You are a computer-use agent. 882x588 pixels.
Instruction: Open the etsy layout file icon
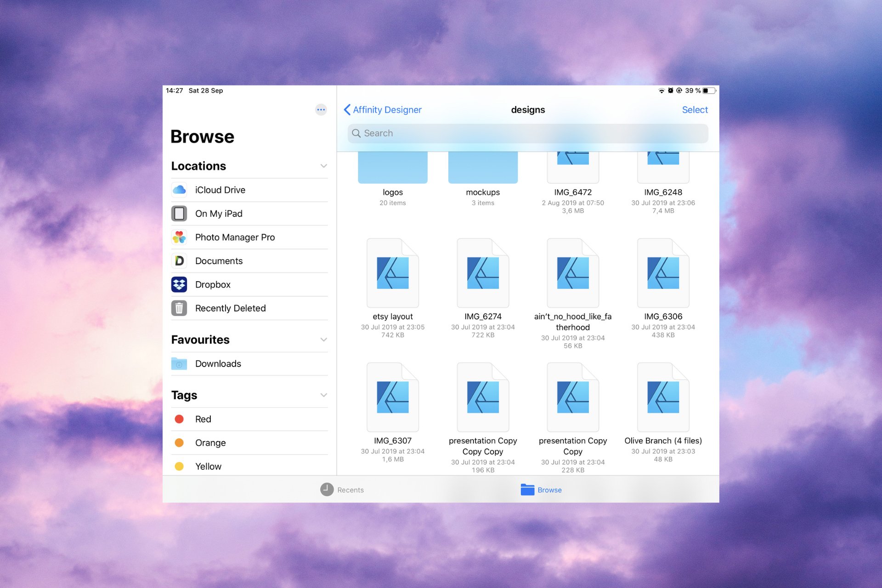tap(393, 273)
